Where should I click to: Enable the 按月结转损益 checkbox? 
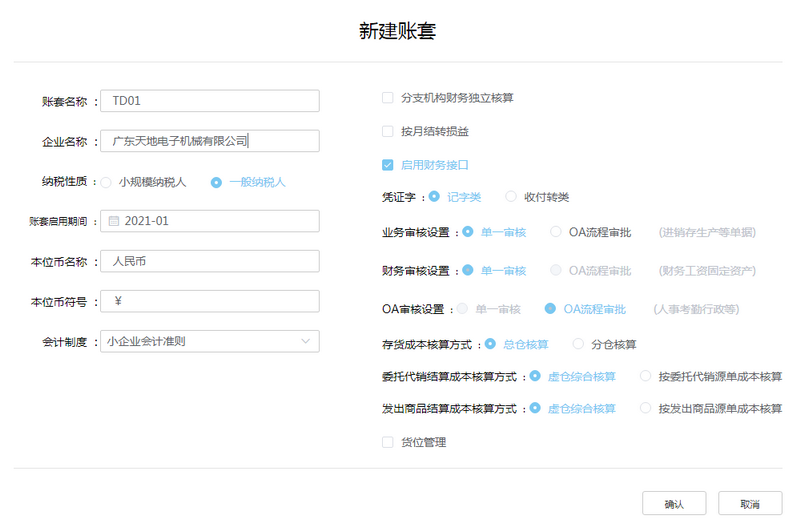pos(388,131)
